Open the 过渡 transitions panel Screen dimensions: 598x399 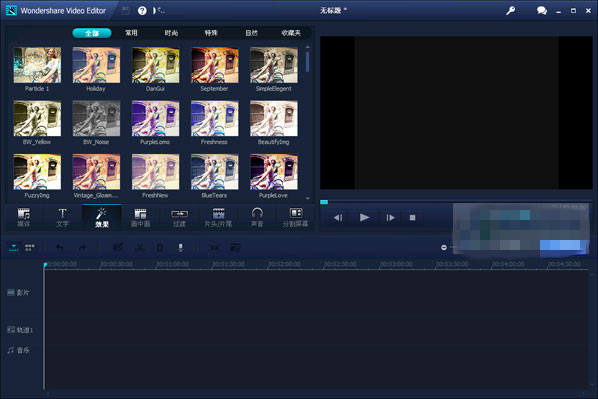179,217
